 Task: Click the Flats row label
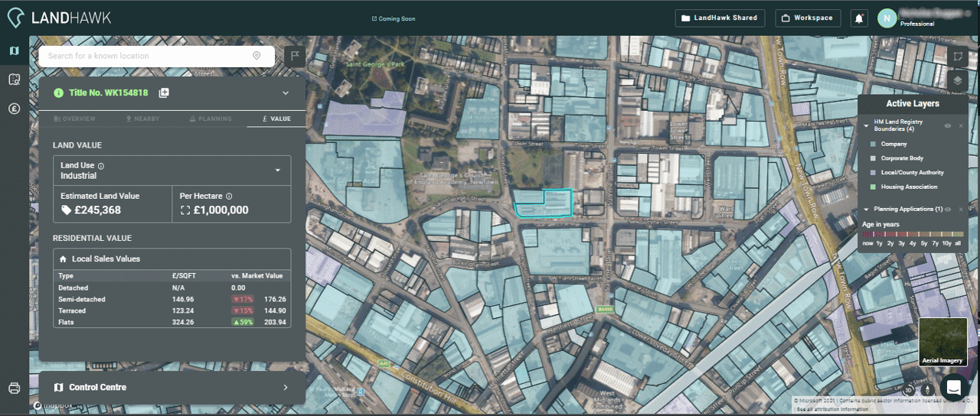[x=67, y=323]
